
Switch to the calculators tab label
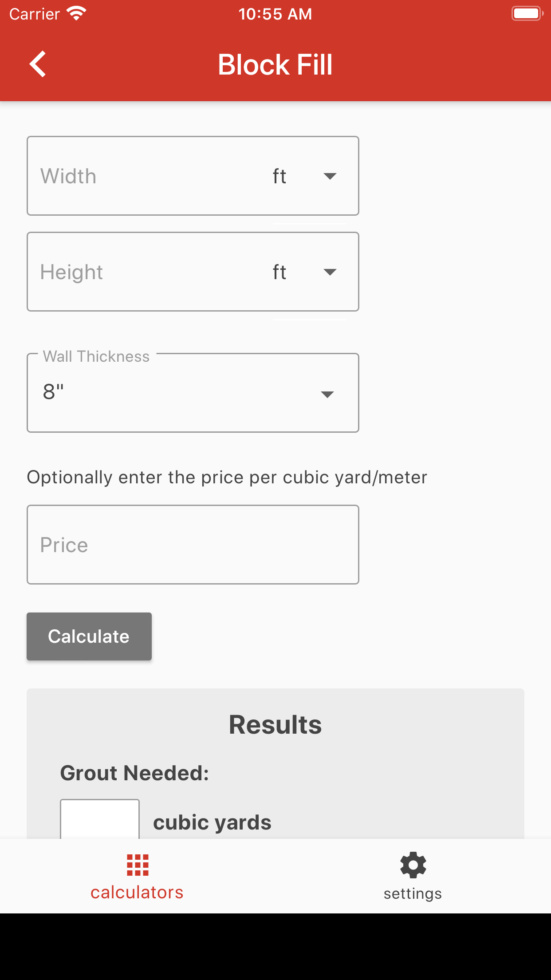click(137, 893)
